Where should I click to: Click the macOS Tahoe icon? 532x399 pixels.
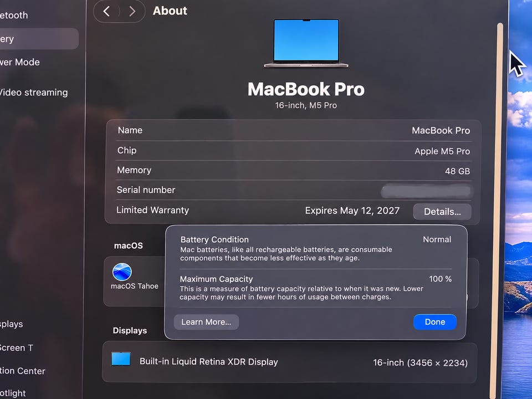tap(122, 272)
